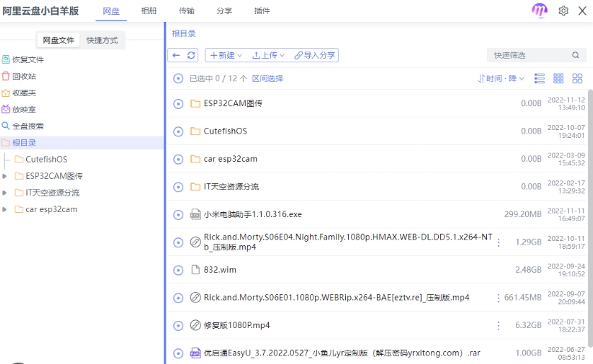Switch to small grid view

(x=558, y=78)
